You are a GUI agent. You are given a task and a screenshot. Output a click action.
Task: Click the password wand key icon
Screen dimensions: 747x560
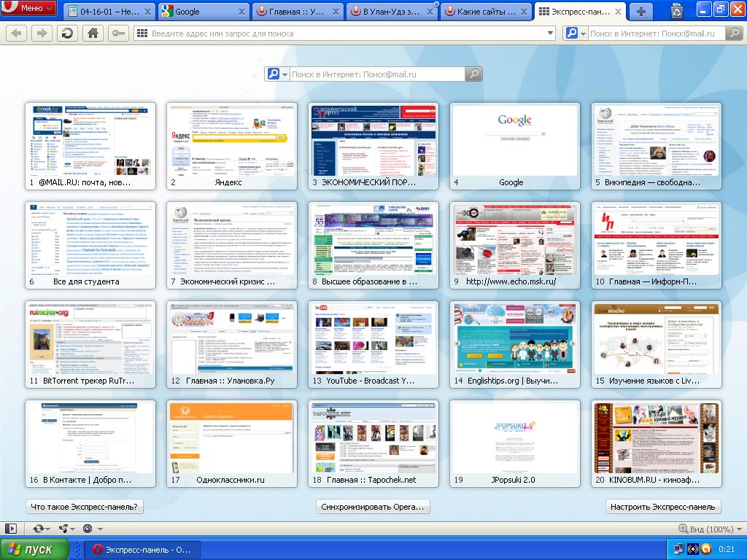click(x=118, y=34)
